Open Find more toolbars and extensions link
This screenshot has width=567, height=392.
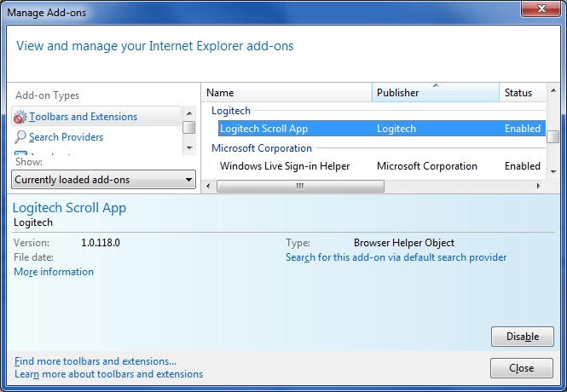click(95, 361)
